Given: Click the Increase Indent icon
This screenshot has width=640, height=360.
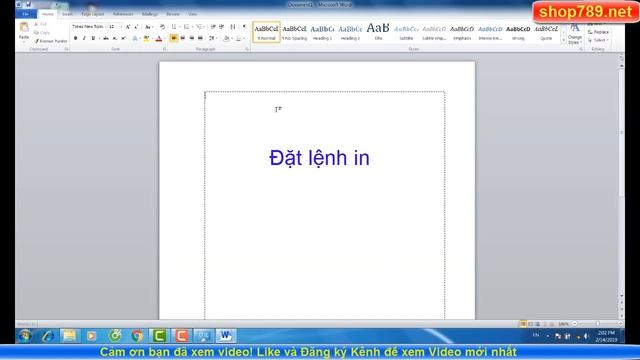Looking at the screenshot, I should coord(222,27).
